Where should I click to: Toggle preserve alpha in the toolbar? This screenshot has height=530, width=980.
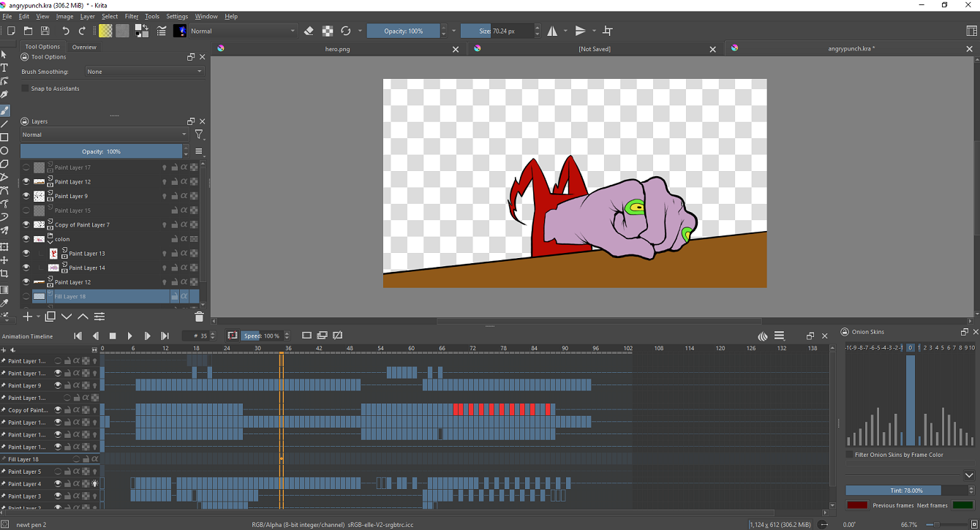pyautogui.click(x=328, y=31)
